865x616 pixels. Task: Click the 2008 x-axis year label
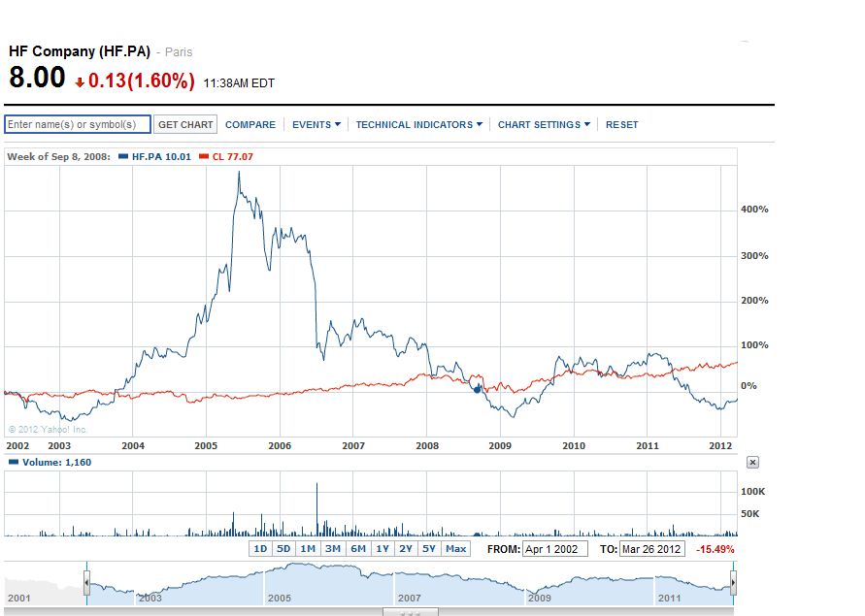coord(427,445)
